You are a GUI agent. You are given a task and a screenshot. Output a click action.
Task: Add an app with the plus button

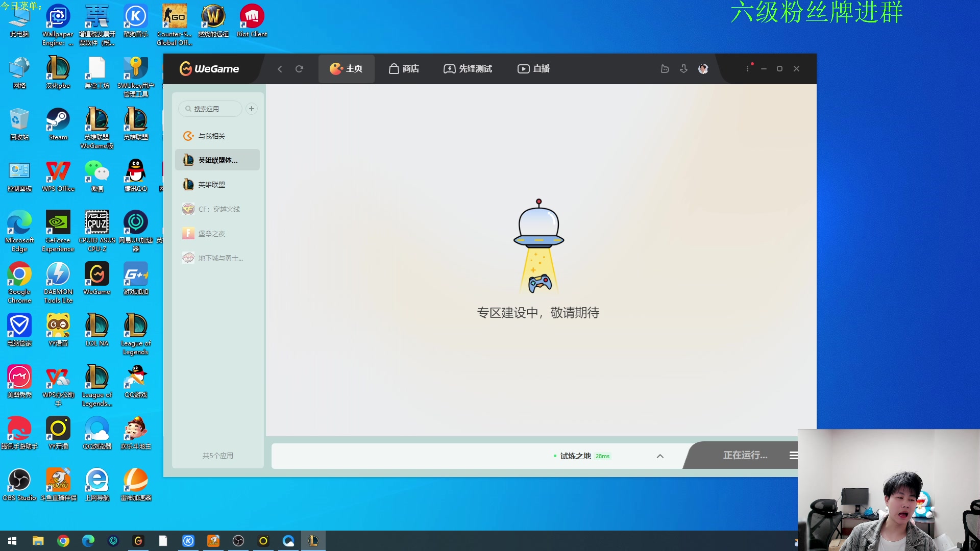click(x=252, y=109)
